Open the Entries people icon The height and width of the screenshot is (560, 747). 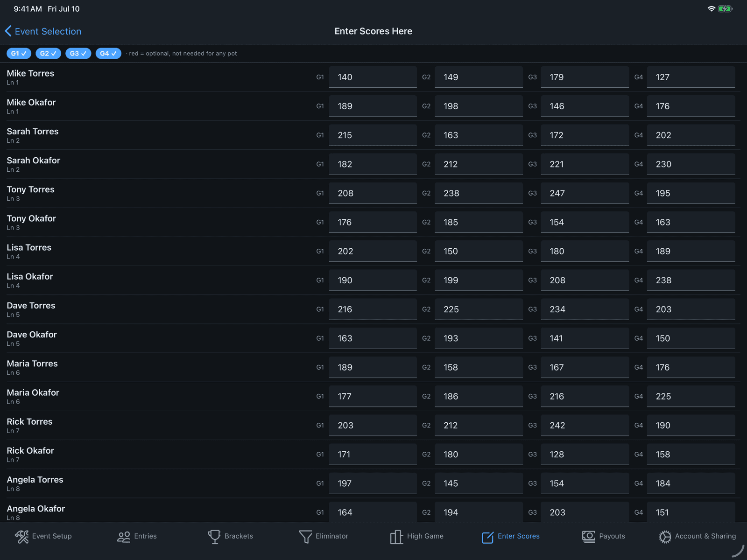[x=124, y=537]
